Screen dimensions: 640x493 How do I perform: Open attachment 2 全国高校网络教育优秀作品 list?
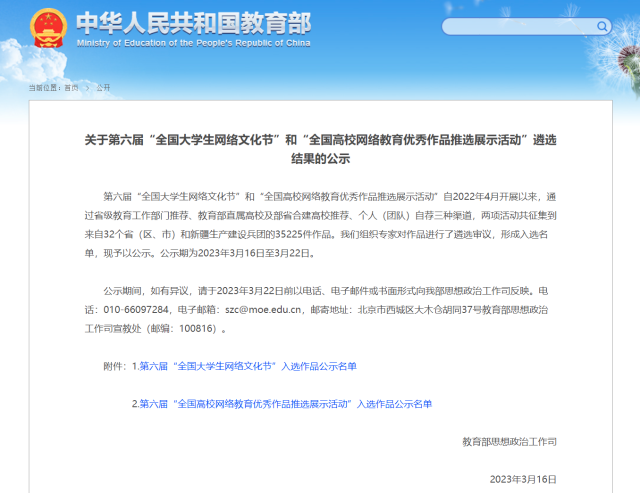285,404
